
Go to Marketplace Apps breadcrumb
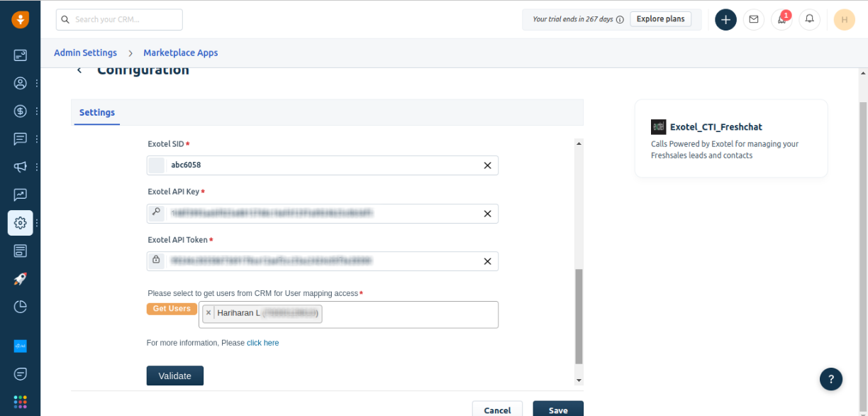(x=180, y=53)
